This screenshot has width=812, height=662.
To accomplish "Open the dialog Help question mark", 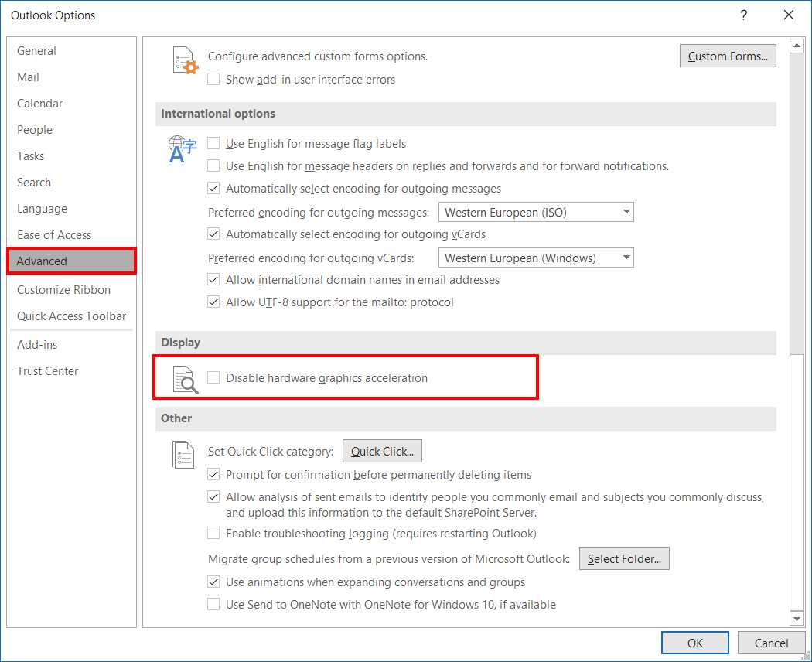I will 743,15.
